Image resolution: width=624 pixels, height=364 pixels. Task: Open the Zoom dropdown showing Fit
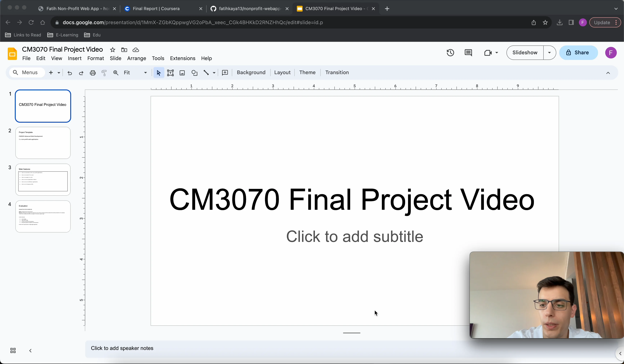pyautogui.click(x=135, y=73)
